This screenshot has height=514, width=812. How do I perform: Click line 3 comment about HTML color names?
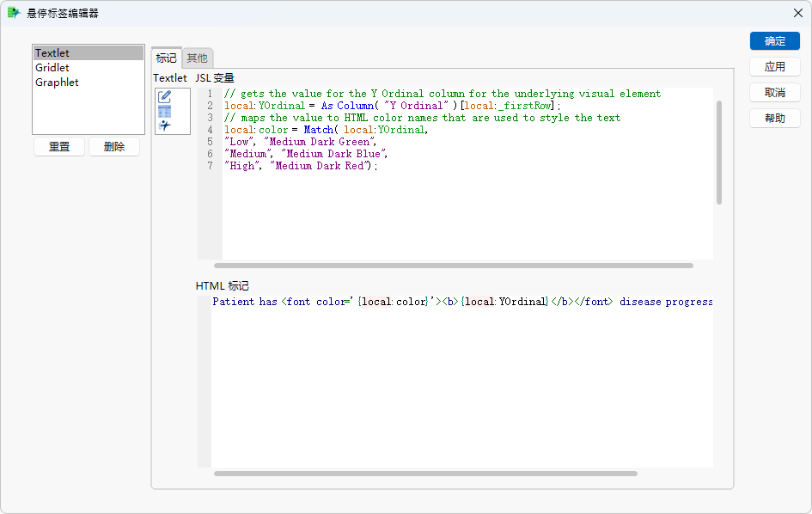point(422,118)
